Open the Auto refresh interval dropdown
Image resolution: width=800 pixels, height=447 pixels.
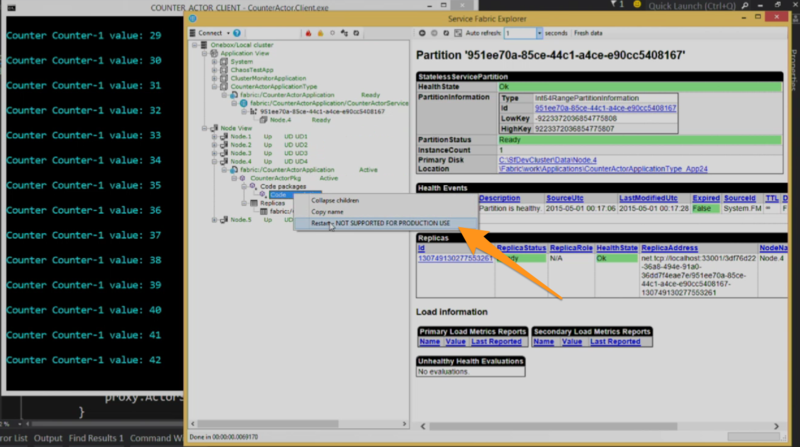click(x=539, y=33)
